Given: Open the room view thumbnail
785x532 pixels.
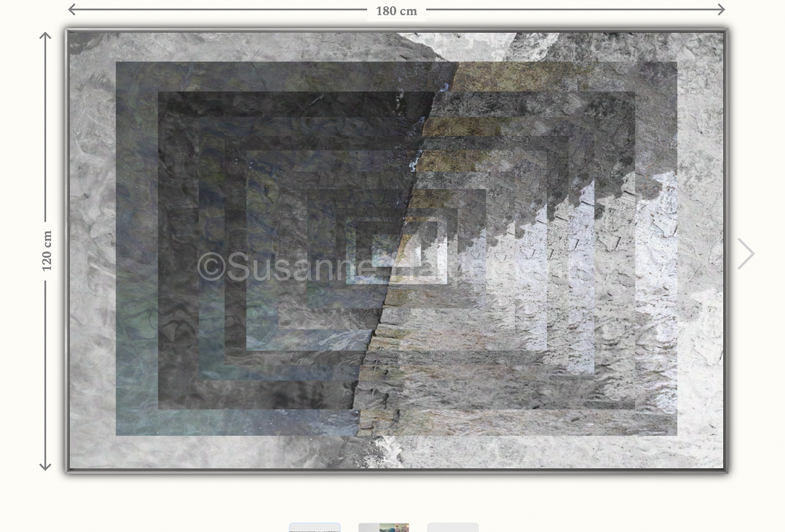Looking at the screenshot, I should pos(384,527).
